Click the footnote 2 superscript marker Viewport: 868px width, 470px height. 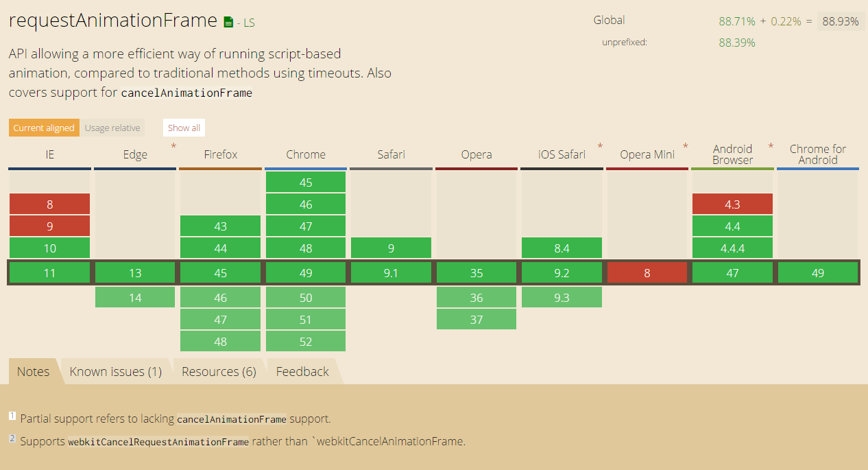tap(12, 438)
